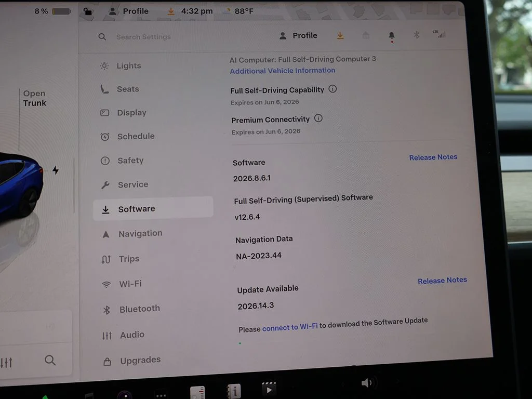Tap the Upgrades shopping bag icon

107,362
